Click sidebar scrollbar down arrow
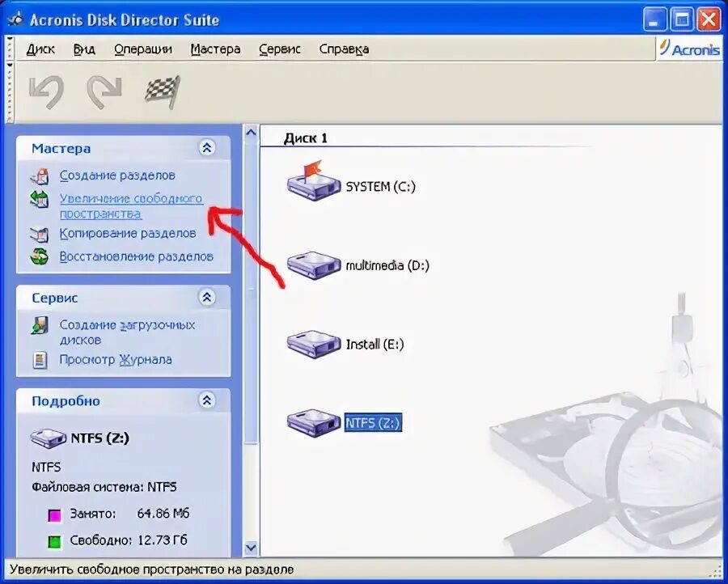The image size is (728, 584). coord(251,548)
